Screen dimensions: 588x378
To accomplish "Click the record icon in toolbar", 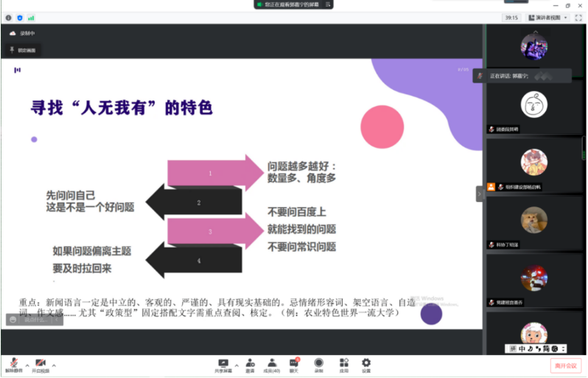I will (x=318, y=365).
